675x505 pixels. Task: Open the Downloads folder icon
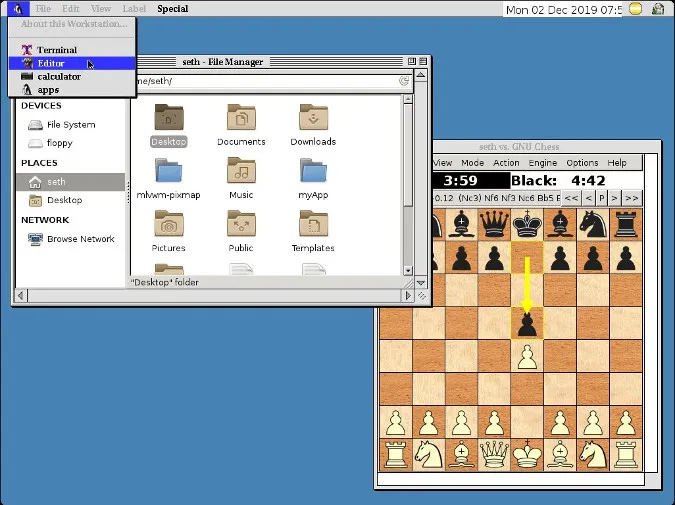coord(313,119)
